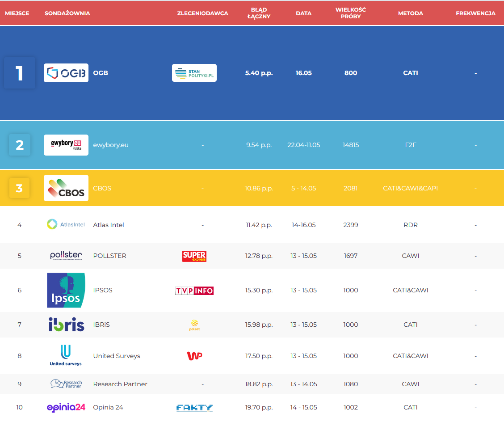
Task: Sort by WIELKOŚĆ PRÓBY column header
Action: coord(351,13)
